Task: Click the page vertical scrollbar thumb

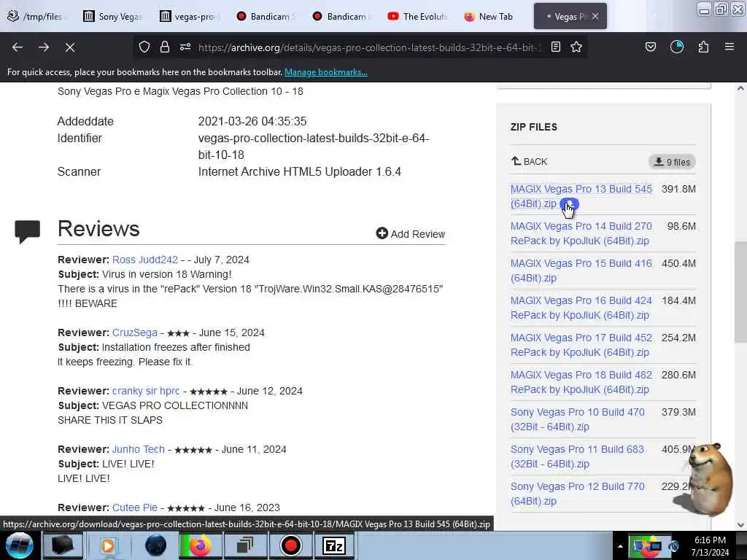Action: (x=740, y=292)
